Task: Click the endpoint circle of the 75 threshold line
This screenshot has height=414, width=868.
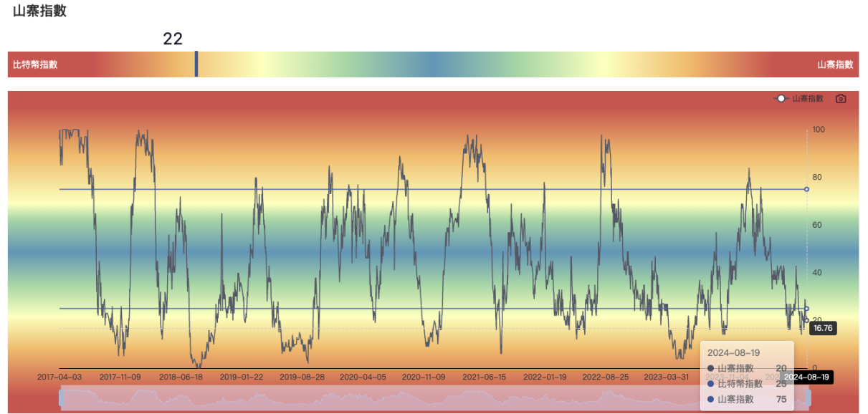Action: 806,189
